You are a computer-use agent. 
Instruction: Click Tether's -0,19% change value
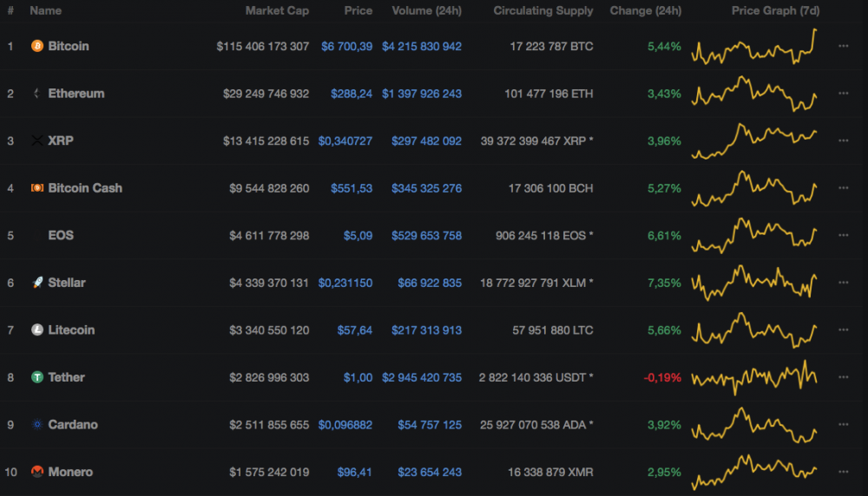[662, 378]
